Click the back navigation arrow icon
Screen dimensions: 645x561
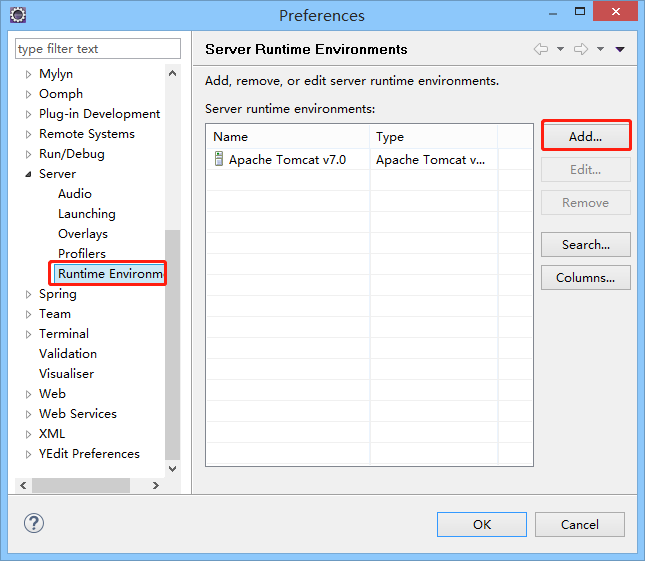(541, 49)
